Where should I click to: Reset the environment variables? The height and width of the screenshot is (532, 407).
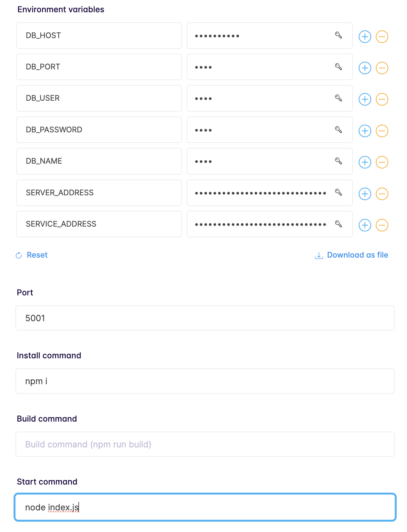(32, 255)
